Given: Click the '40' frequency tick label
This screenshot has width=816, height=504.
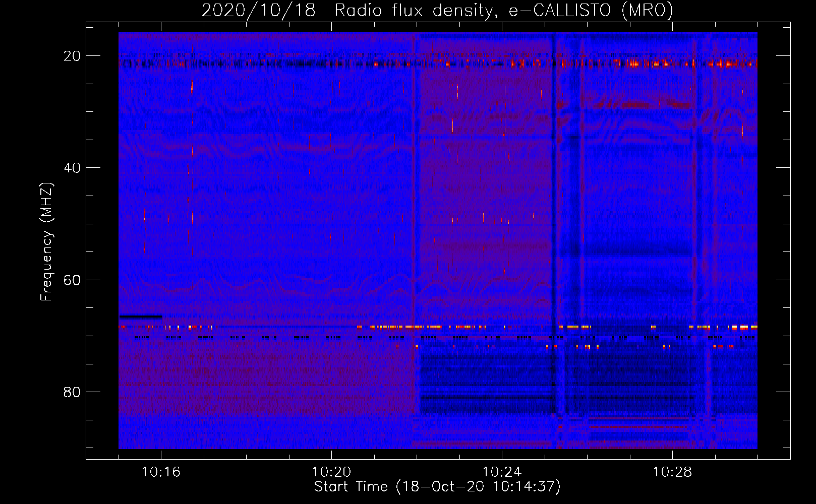Looking at the screenshot, I should tap(72, 168).
